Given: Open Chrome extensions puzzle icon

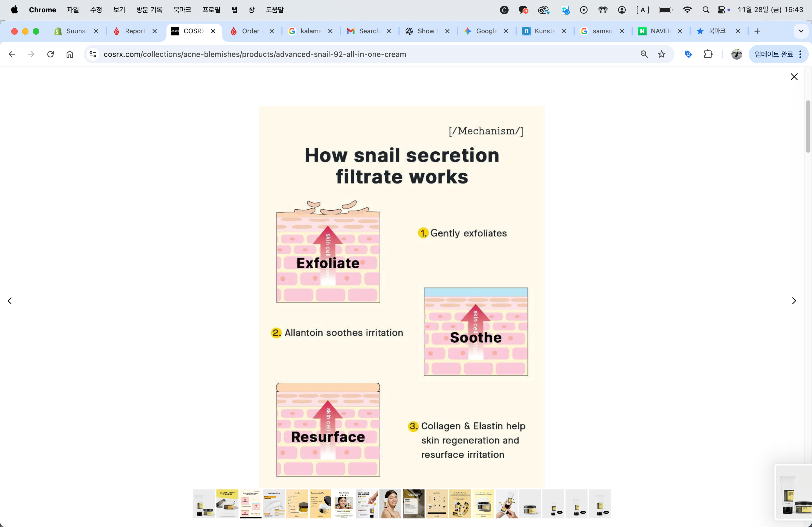Looking at the screenshot, I should click(x=708, y=54).
